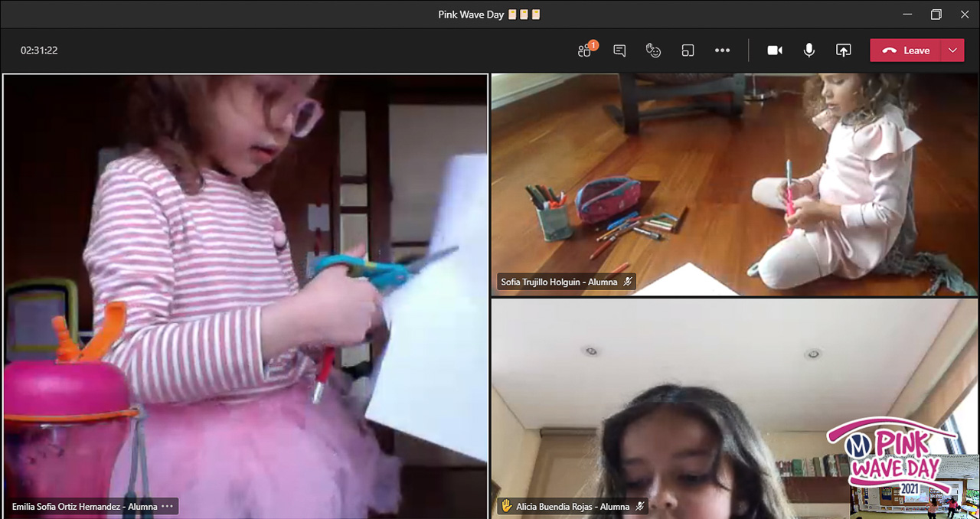Open the participants panel

586,51
